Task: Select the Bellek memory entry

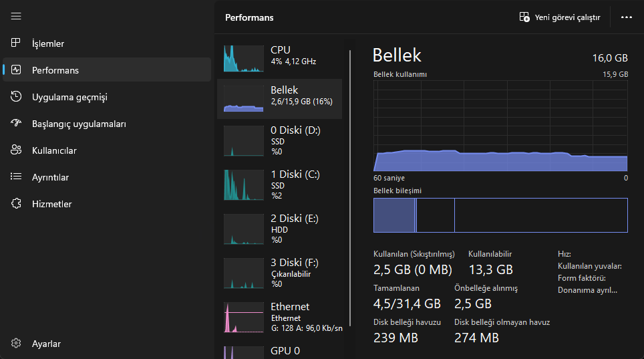Action: [279, 99]
